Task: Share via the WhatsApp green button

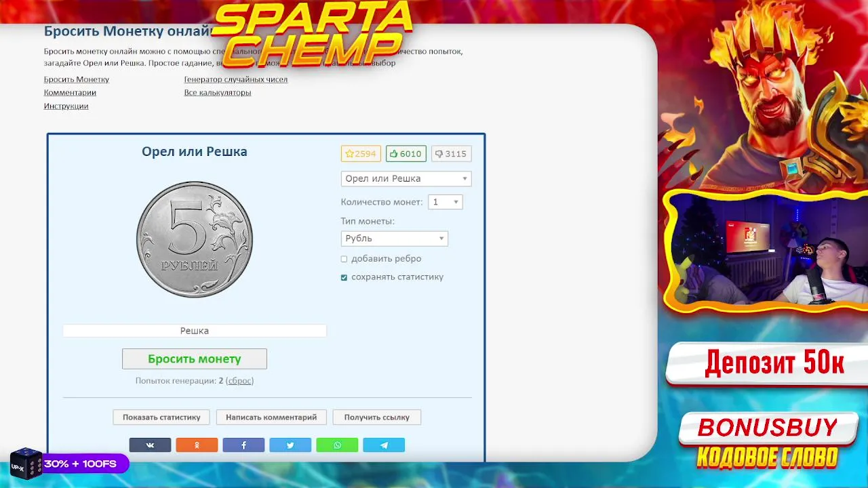Action: tap(337, 445)
